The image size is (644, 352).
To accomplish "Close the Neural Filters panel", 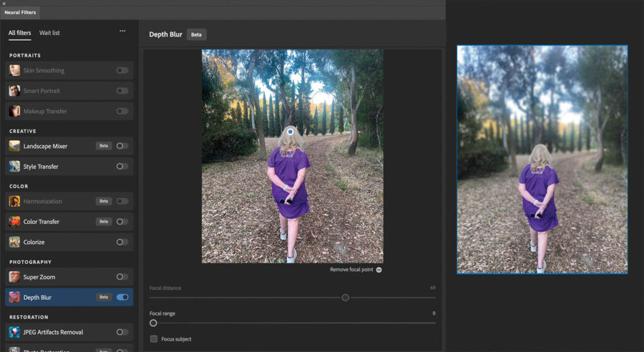I will [x=4, y=3].
